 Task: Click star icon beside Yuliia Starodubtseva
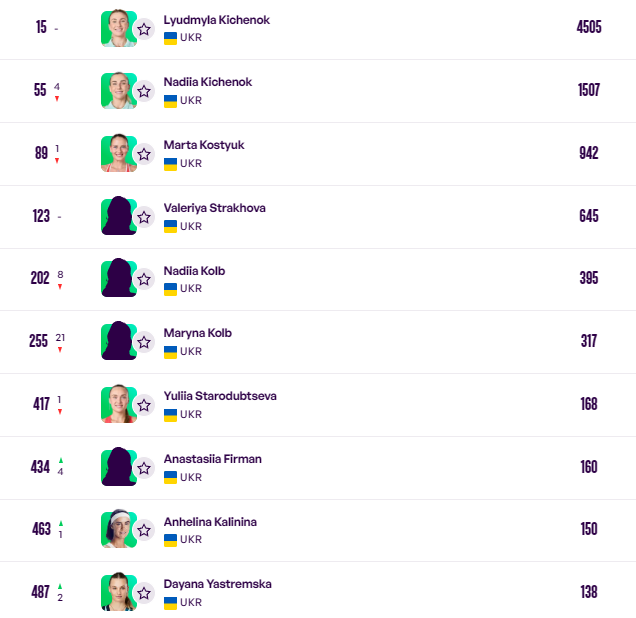tap(144, 405)
